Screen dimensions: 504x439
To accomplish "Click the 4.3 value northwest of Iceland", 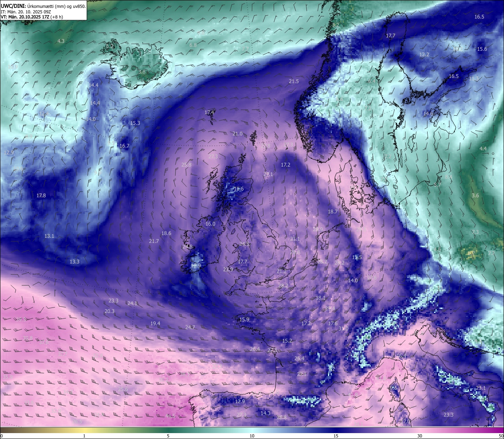I will tap(61, 41).
